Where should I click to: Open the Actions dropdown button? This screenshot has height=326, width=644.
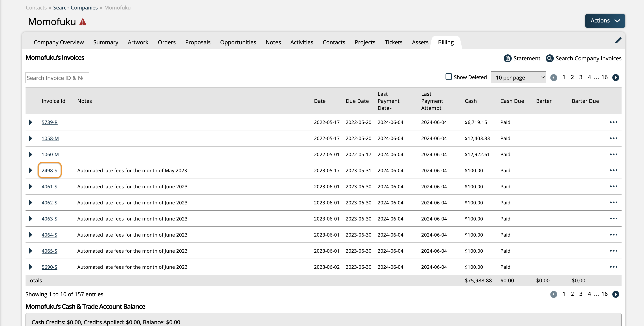tap(605, 21)
